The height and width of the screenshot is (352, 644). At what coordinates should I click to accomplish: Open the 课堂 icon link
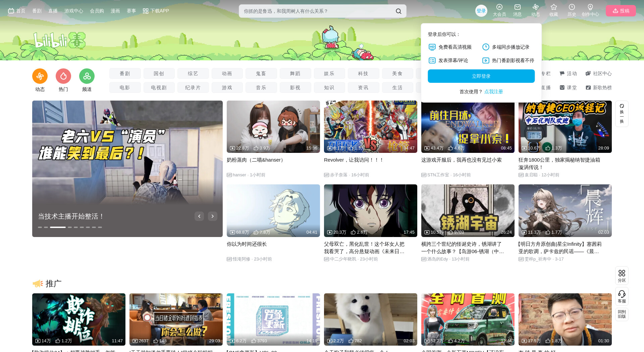pos(568,87)
